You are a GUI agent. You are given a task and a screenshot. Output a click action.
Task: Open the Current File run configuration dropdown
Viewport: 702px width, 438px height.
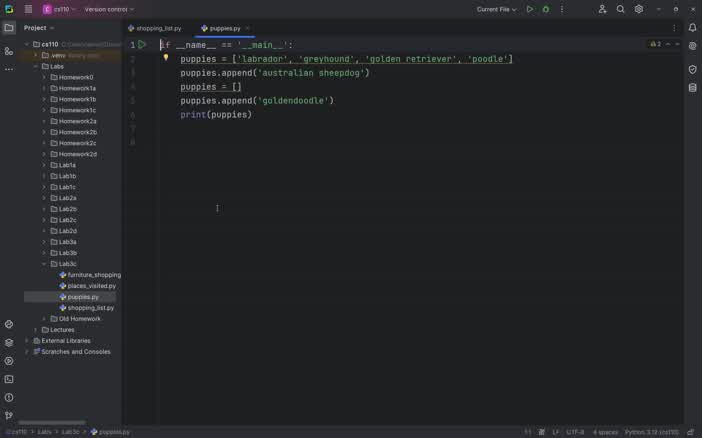[x=497, y=9]
